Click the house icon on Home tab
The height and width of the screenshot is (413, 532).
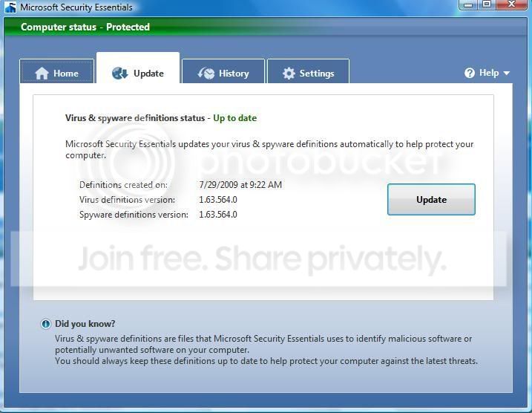pyautogui.click(x=42, y=74)
